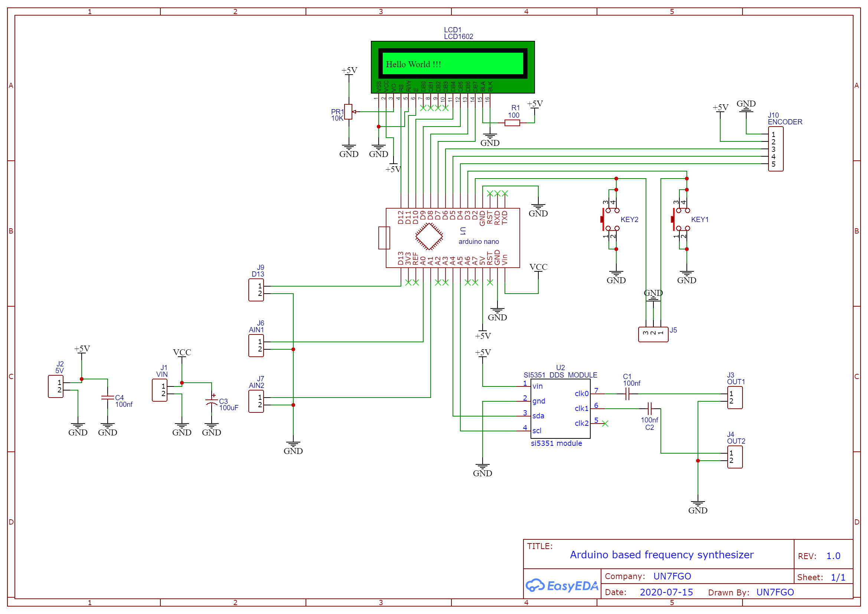Click the company name UN7FGO
The image size is (868, 614).
click(x=672, y=576)
